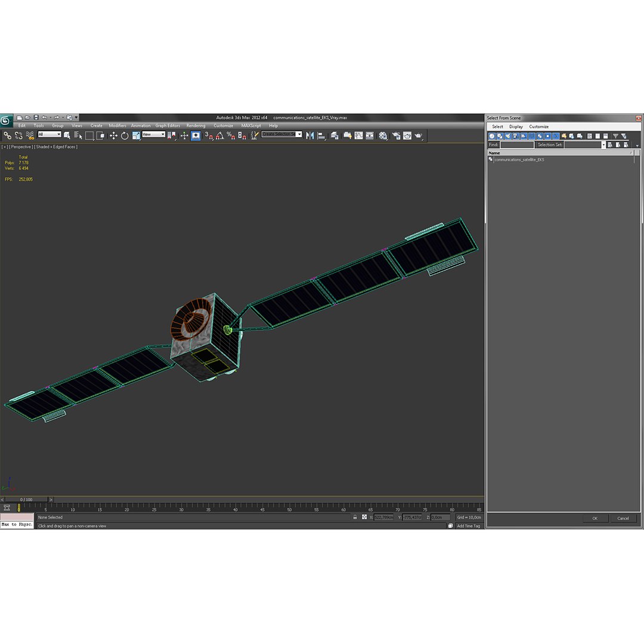Open the Manage Layers tool
This screenshot has width=644, height=644.
click(335, 135)
